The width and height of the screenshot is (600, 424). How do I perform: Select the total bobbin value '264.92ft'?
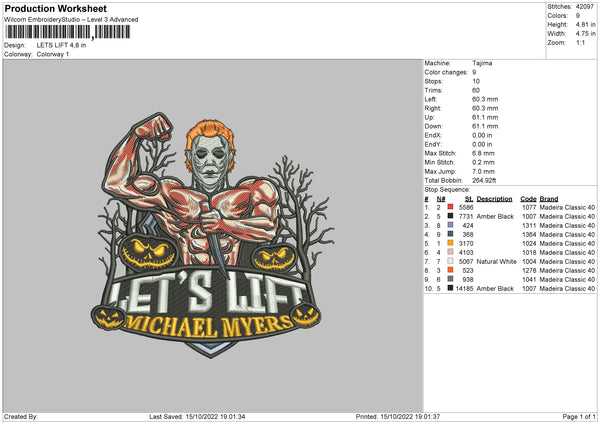point(484,181)
